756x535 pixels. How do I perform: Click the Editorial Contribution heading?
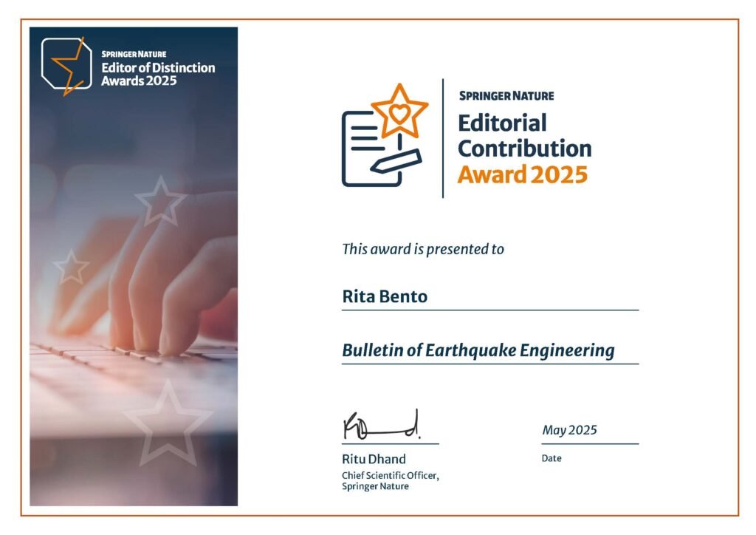[x=525, y=135]
